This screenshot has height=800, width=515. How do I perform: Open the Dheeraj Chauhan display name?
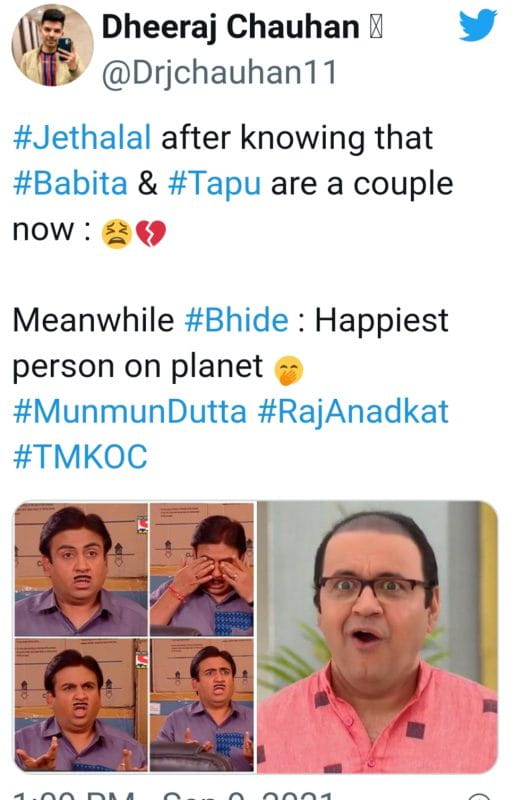231,27
